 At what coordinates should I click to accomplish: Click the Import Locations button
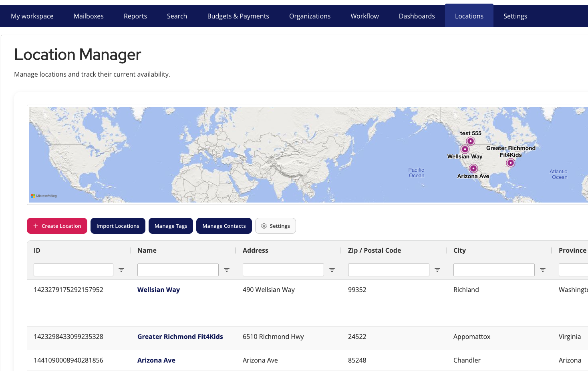[118, 226]
